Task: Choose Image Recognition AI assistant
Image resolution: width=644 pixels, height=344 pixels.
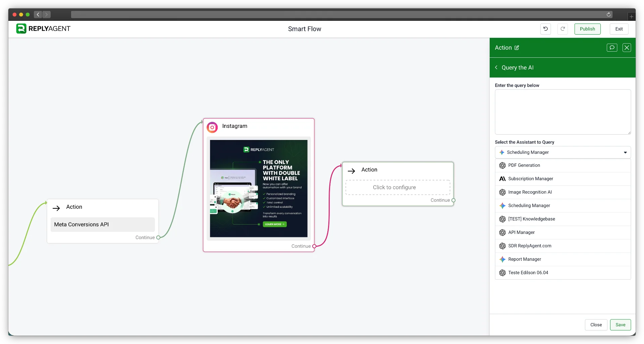Action: point(563,192)
